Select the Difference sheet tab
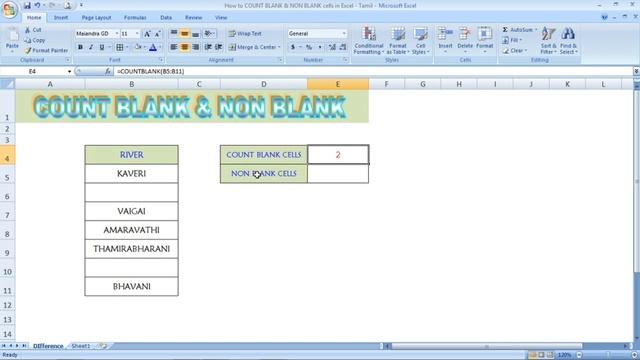This screenshot has height=360, width=640. point(48,346)
